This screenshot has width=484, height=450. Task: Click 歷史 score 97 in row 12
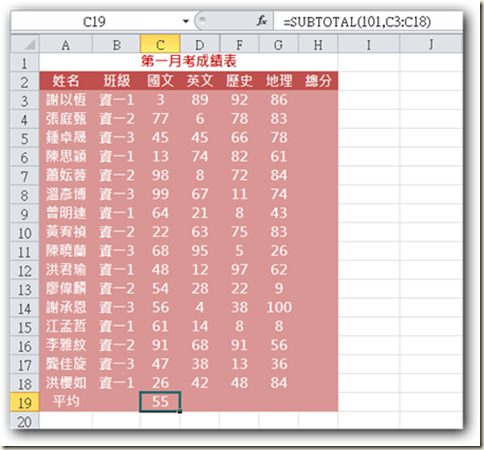pos(239,270)
